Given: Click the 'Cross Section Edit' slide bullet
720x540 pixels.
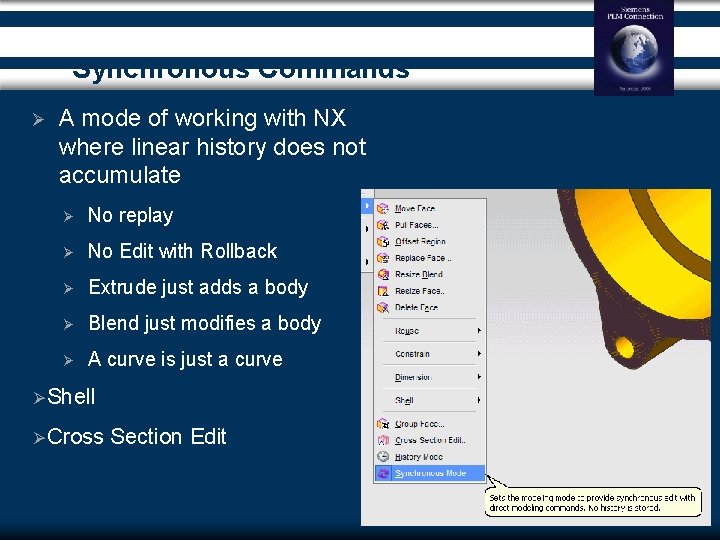Looking at the screenshot, I should click(x=136, y=436).
